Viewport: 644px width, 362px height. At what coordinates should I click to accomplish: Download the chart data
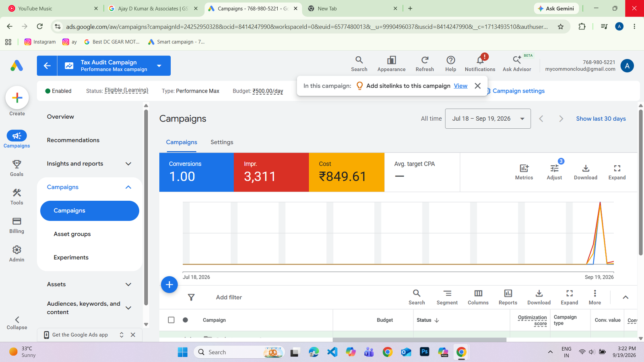(586, 172)
